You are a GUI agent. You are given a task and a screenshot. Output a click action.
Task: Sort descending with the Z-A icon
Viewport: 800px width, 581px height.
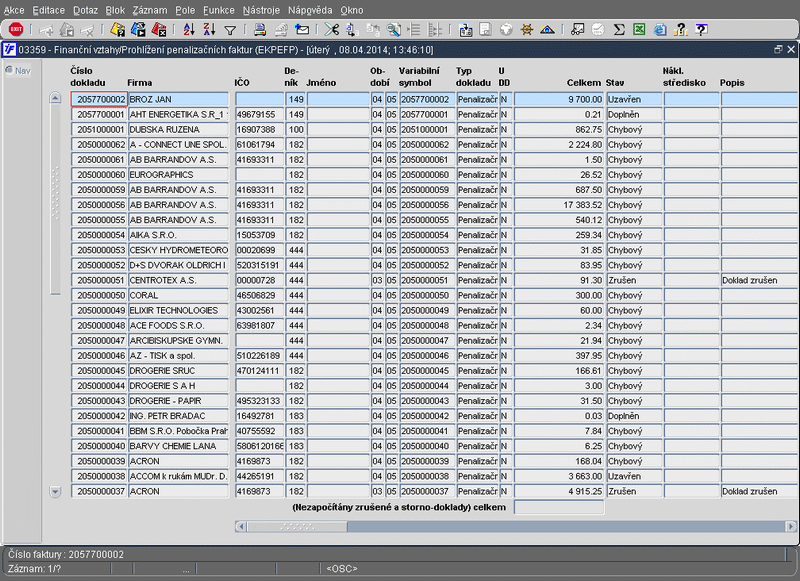(209, 30)
